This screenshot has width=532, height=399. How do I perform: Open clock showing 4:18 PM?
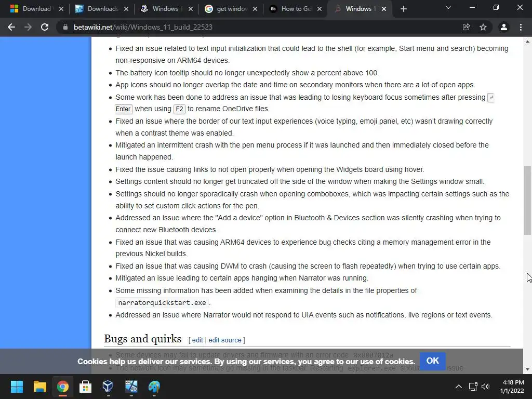(x=512, y=387)
